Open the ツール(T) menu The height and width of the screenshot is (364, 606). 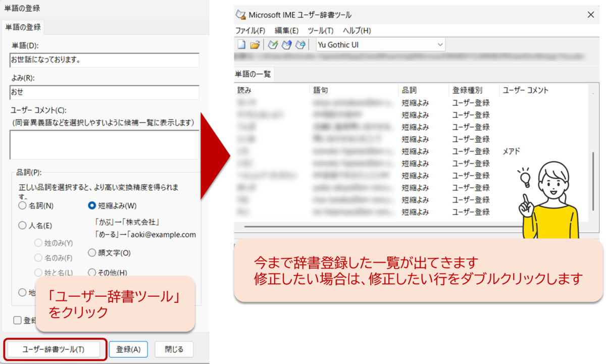(x=322, y=30)
